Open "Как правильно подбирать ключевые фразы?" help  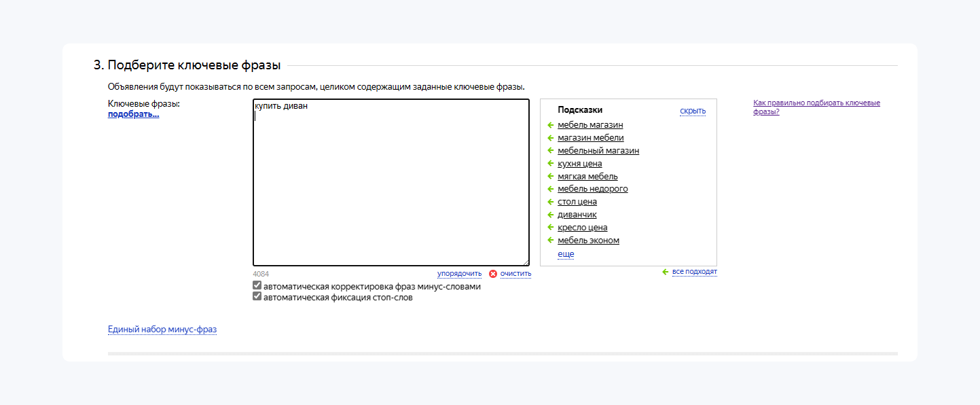pyautogui.click(x=816, y=107)
